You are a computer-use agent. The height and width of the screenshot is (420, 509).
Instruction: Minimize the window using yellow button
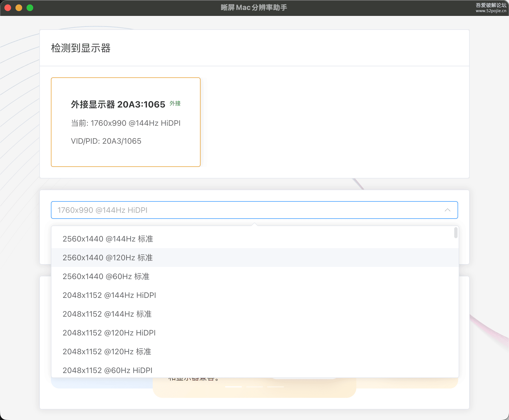tap(19, 8)
